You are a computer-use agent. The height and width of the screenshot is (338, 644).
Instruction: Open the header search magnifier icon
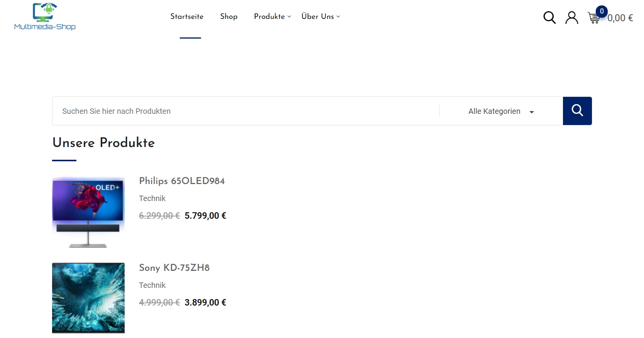(x=549, y=17)
